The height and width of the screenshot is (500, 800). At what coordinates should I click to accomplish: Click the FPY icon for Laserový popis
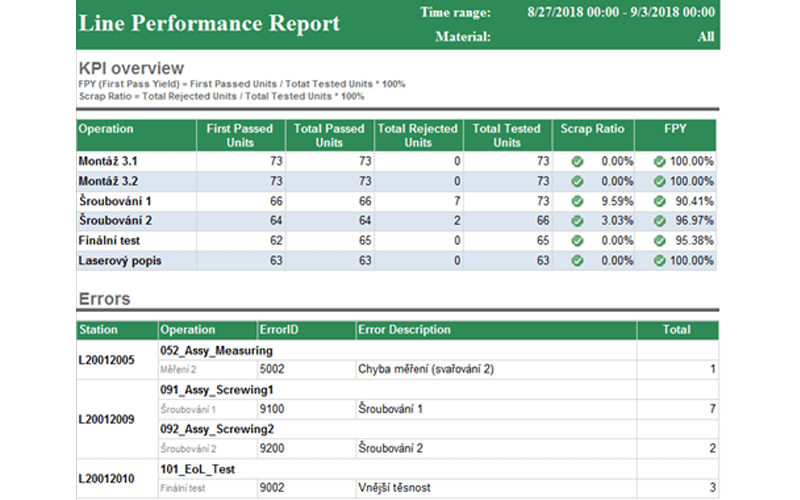click(659, 261)
